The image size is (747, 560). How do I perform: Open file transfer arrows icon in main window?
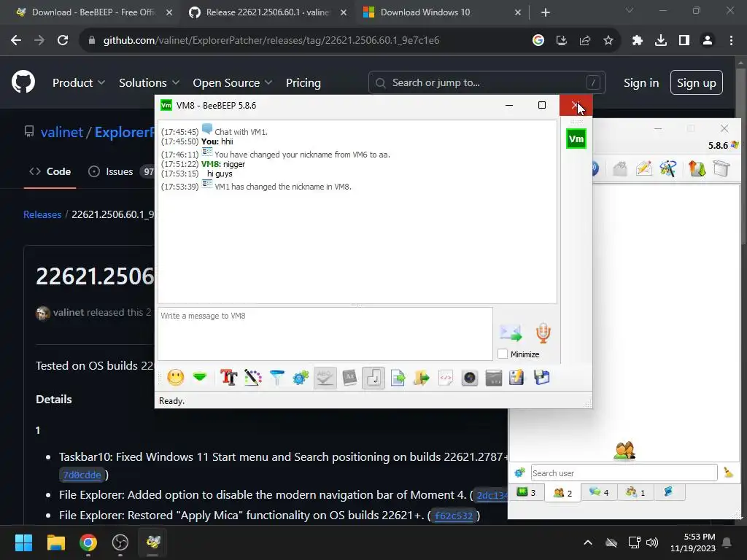pyautogui.click(x=697, y=168)
